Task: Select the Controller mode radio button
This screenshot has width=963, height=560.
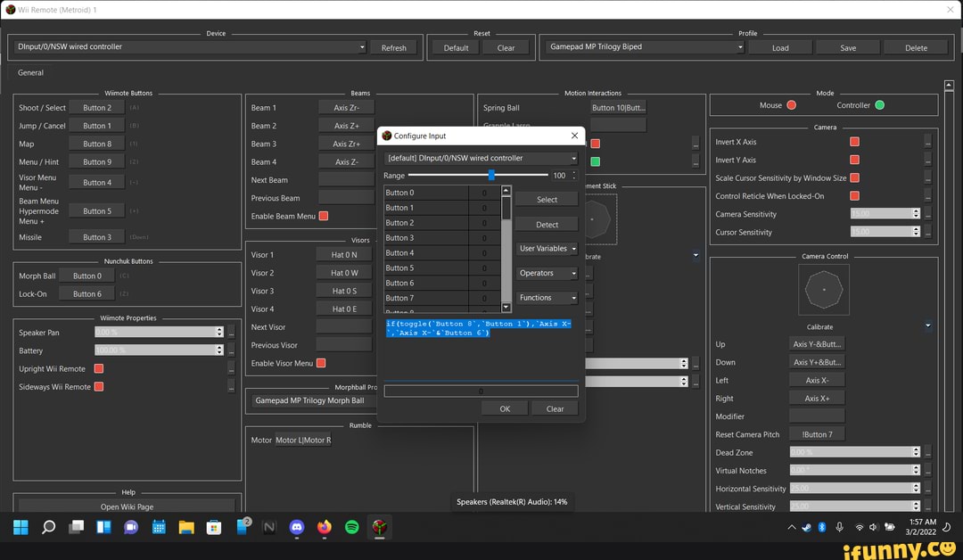Action: pos(879,105)
